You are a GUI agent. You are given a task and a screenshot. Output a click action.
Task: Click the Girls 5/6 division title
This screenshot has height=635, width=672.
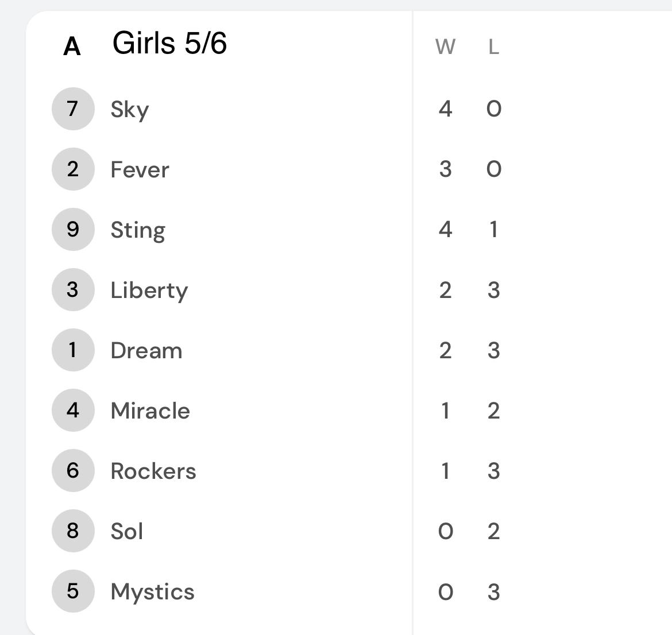(169, 43)
